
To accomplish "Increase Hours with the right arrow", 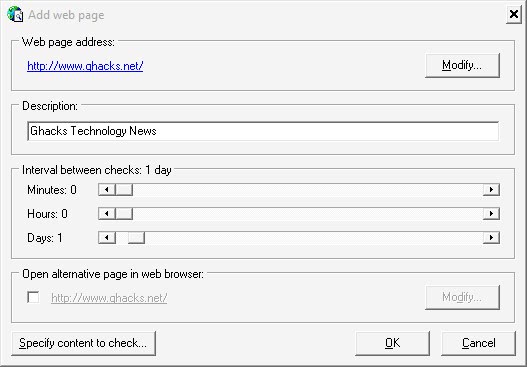I will tap(491, 213).
